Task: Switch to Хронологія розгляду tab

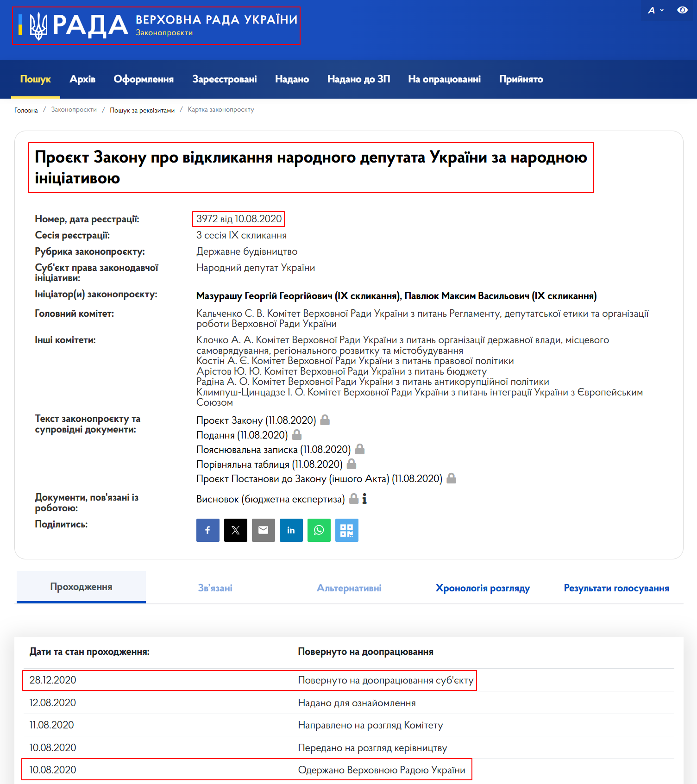Action: click(x=483, y=588)
